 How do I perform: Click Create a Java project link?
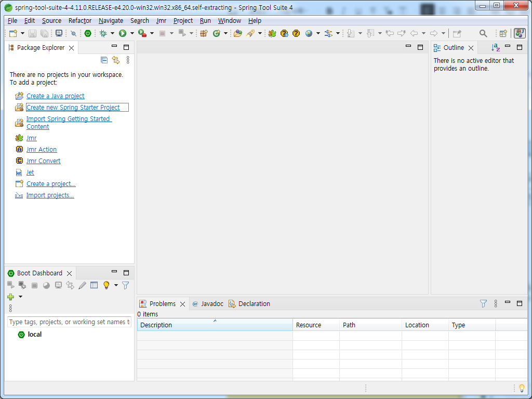55,96
